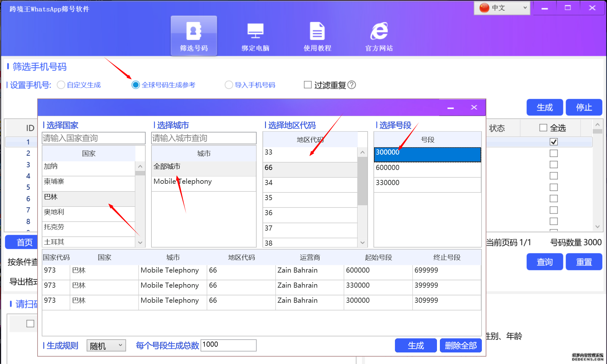Open the 随机 generation rule dropdown
This screenshot has width=607, height=364.
(x=106, y=345)
